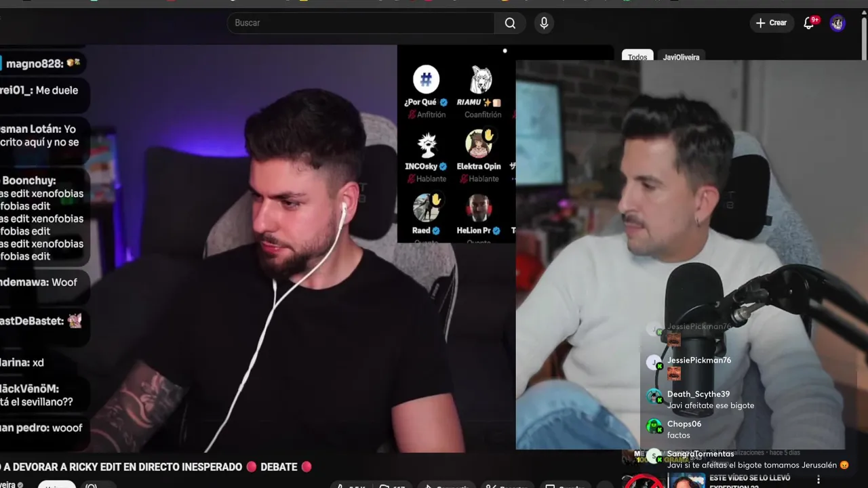Select the JaviOliveira filter chip
Screen dimensions: 868x488
(681, 56)
